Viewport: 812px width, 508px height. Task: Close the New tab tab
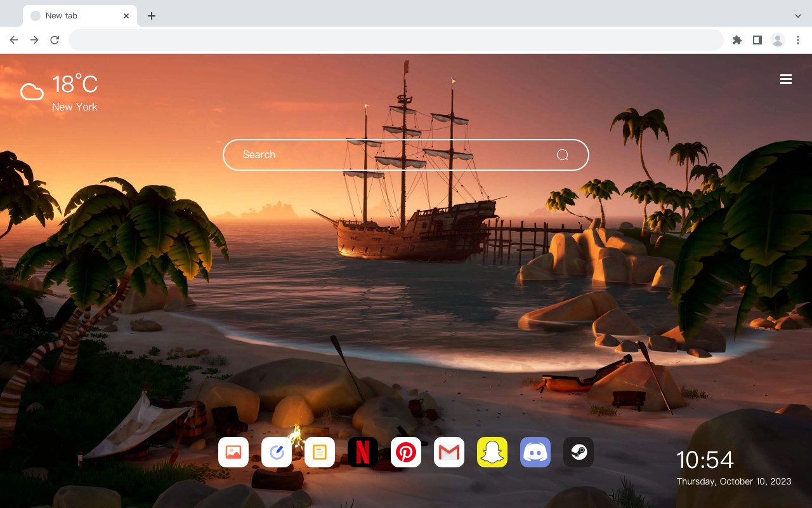point(126,16)
